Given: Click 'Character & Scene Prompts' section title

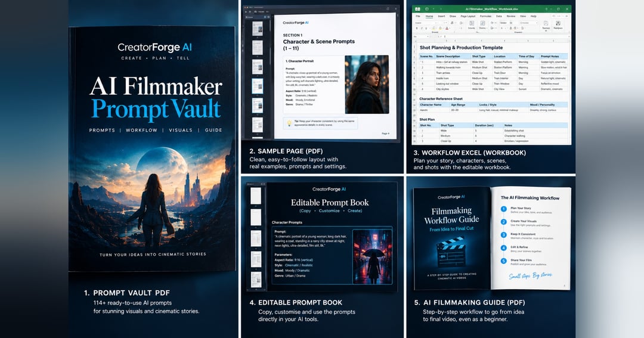Looking at the screenshot, I should (x=318, y=42).
